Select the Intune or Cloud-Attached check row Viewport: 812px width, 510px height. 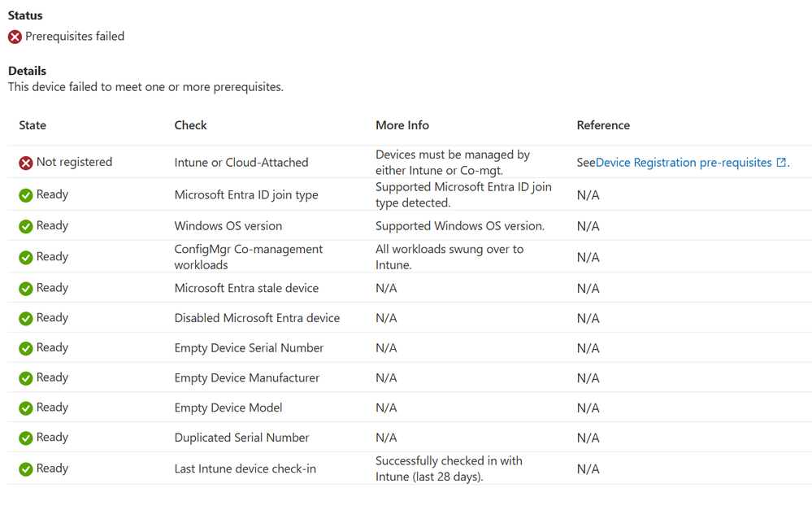point(241,163)
